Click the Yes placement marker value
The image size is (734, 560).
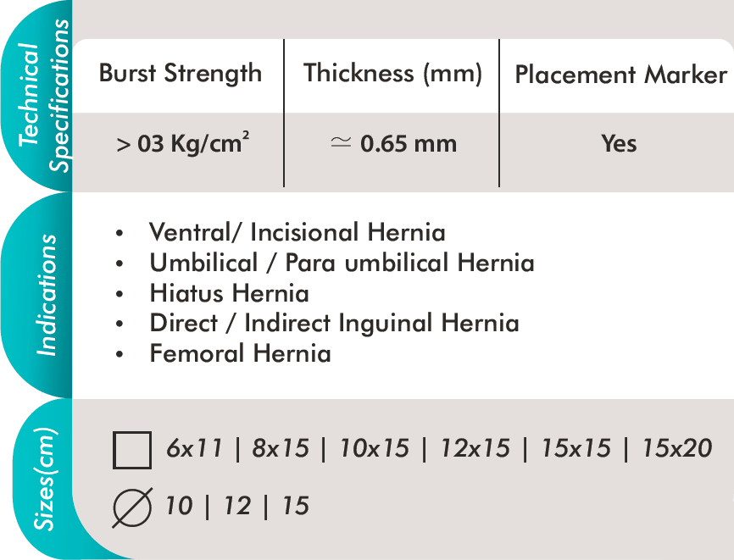point(619,143)
